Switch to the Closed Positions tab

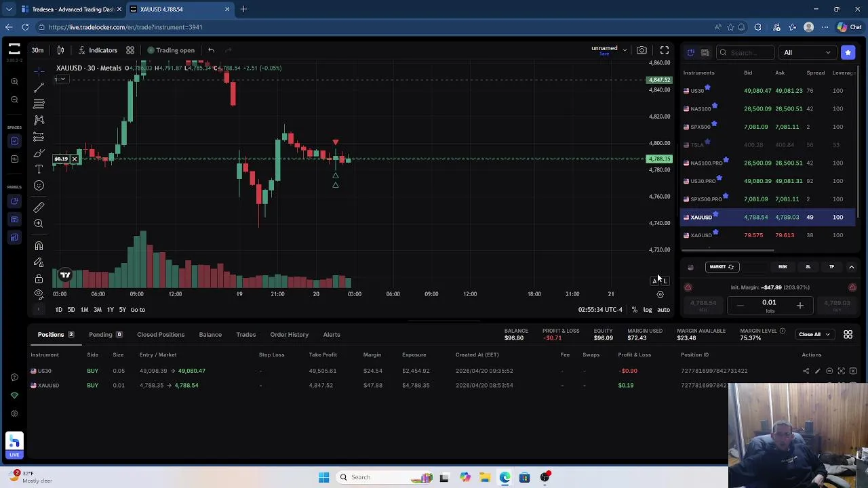point(161,334)
